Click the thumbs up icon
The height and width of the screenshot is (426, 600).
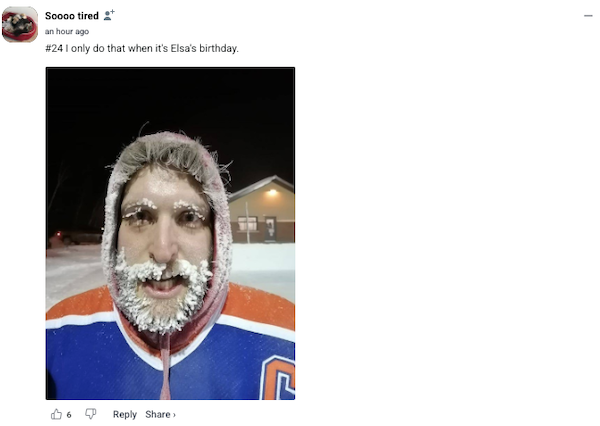(x=56, y=414)
